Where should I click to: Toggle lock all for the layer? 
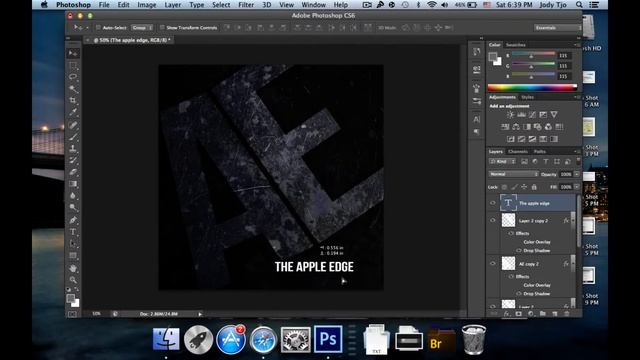tap(534, 187)
